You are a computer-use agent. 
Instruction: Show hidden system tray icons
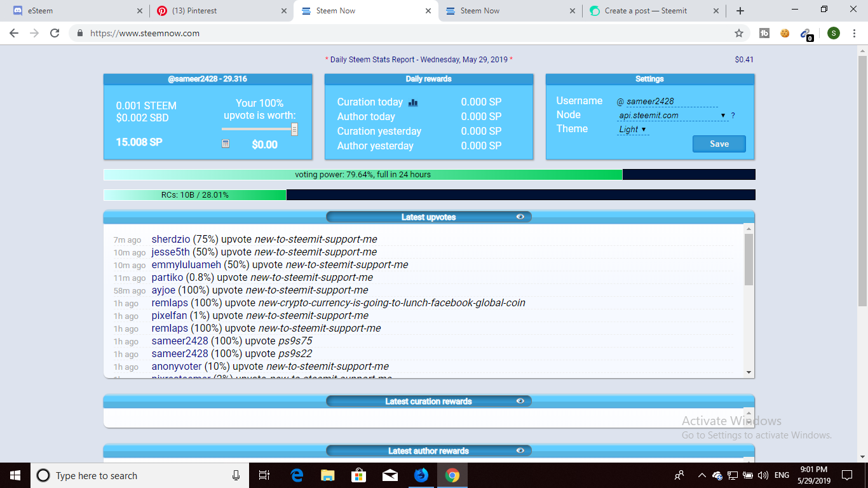coord(702,475)
